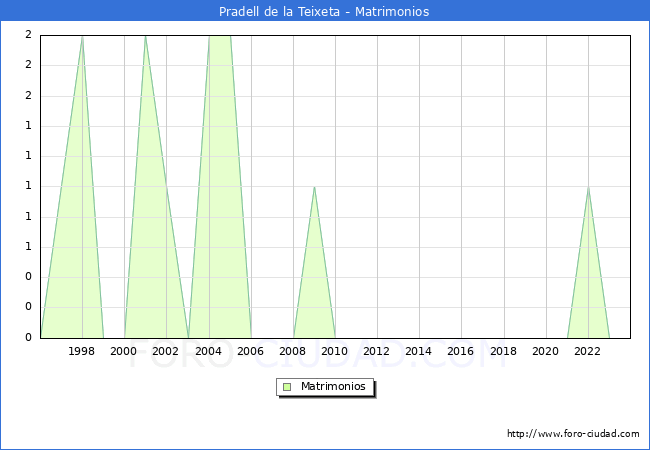Click the 2016 x-axis label

click(x=460, y=351)
